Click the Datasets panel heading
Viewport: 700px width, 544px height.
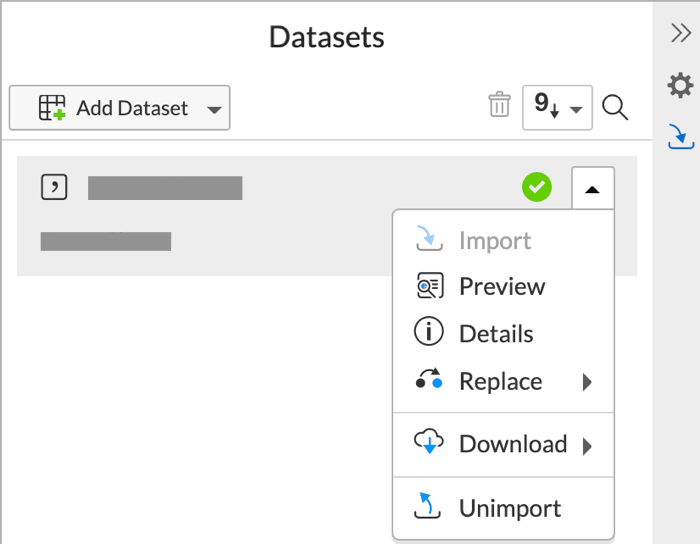(x=326, y=37)
